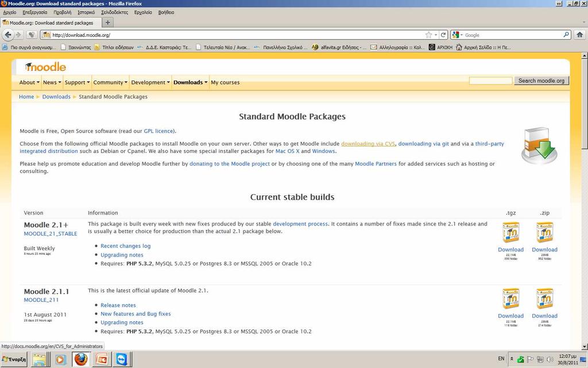This screenshot has height=368, width=588.
Task: Click the search magnifier icon in Google box
Action: tap(566, 34)
